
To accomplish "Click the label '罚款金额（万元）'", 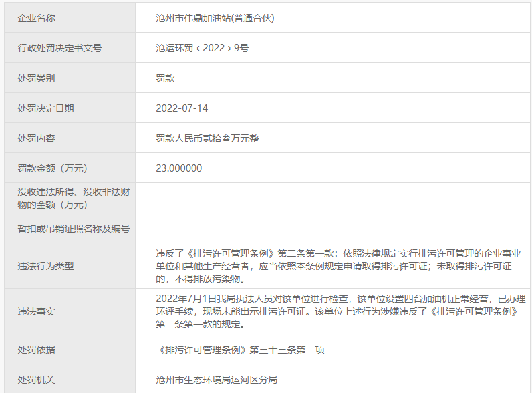I will pos(53,168).
